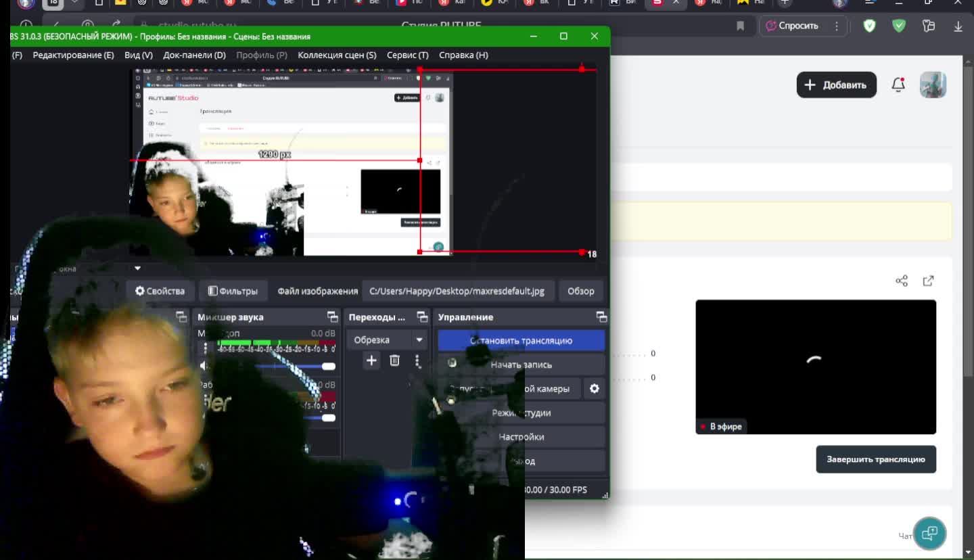
Task: Click the В эфире live label
Action: pos(721,426)
